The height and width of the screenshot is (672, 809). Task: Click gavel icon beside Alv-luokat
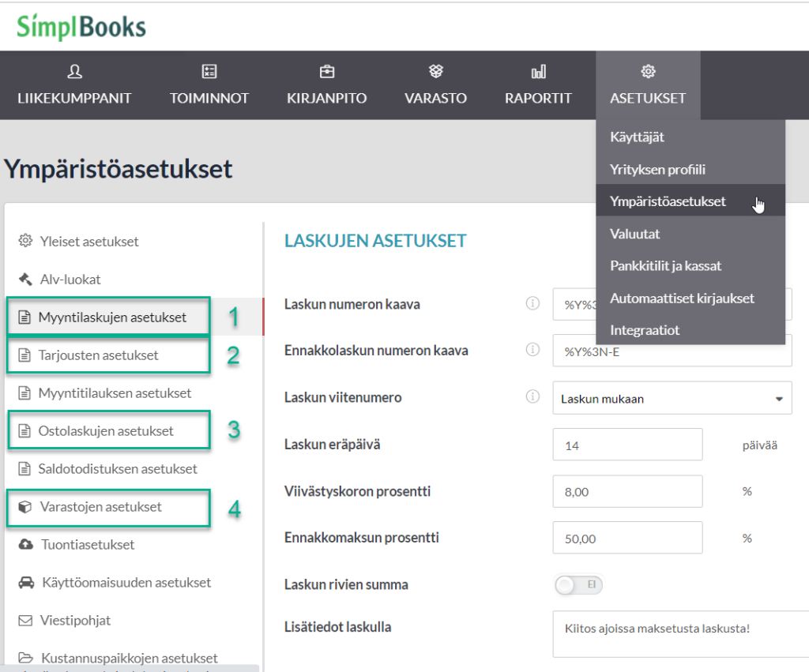(25, 279)
